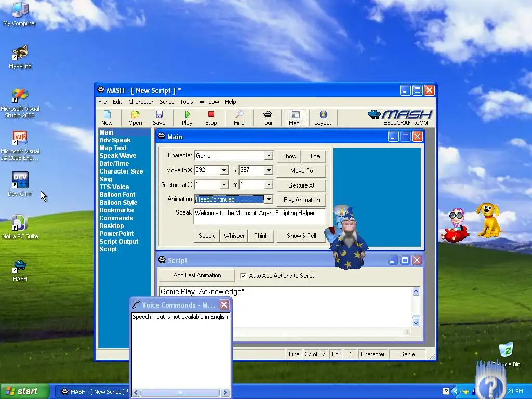
Task: Open the Windows start button
Action: click(24, 392)
